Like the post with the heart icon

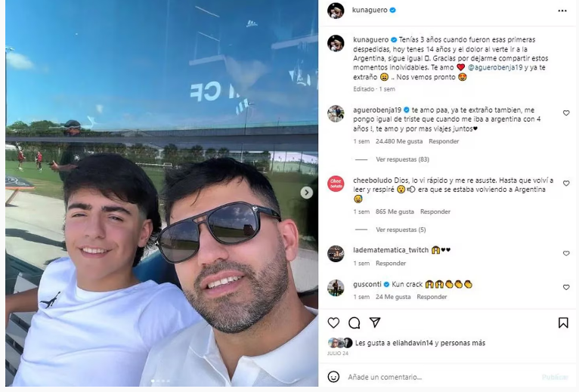pyautogui.click(x=333, y=323)
